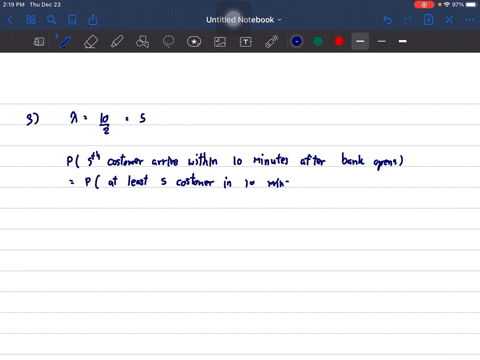Tap the red screen recording indicator
Viewport: 480px width, 360px height.
pos(424,5)
